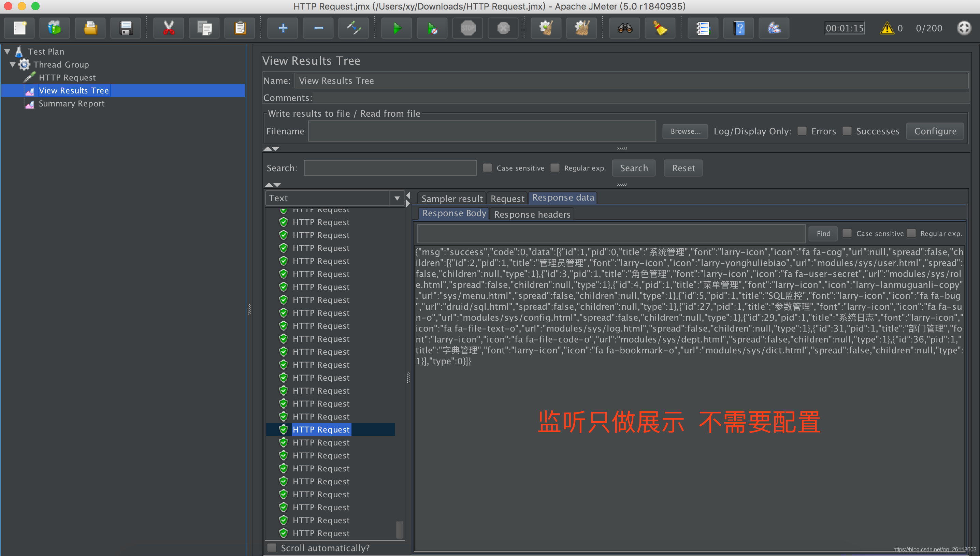980x556 pixels.
Task: Clear current results with the single broom icon
Action: click(546, 28)
